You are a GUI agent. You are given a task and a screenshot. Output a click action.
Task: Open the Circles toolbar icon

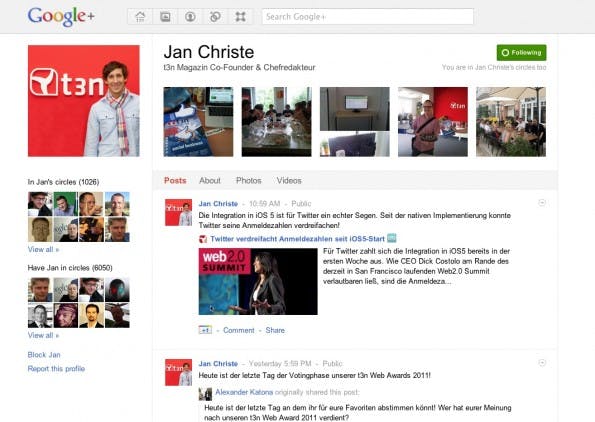click(215, 17)
